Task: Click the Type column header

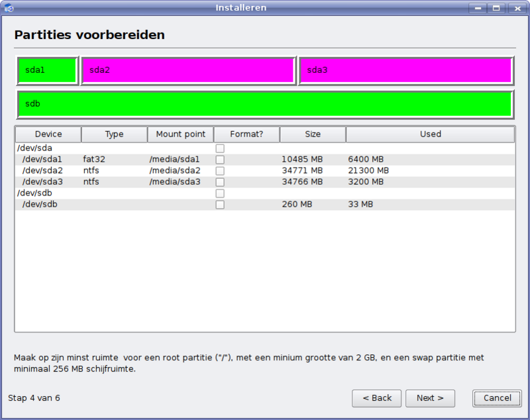Action: click(115, 134)
